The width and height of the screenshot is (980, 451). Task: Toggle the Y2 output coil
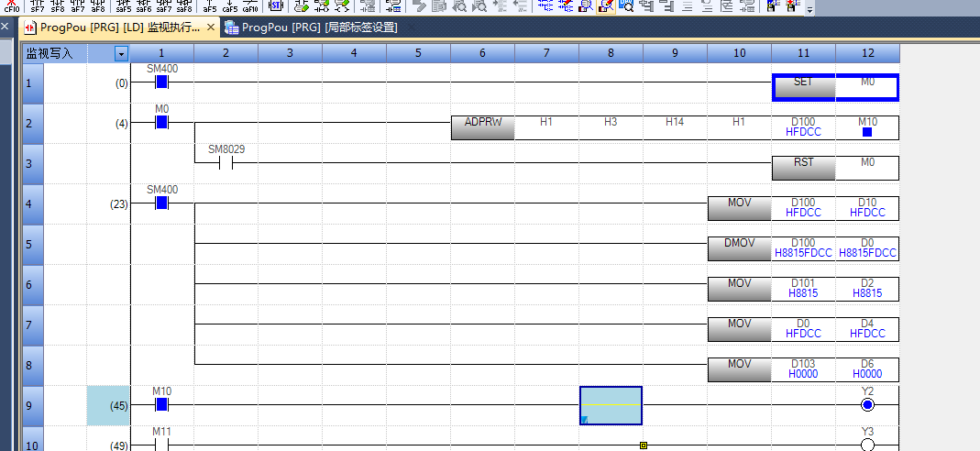point(867,404)
